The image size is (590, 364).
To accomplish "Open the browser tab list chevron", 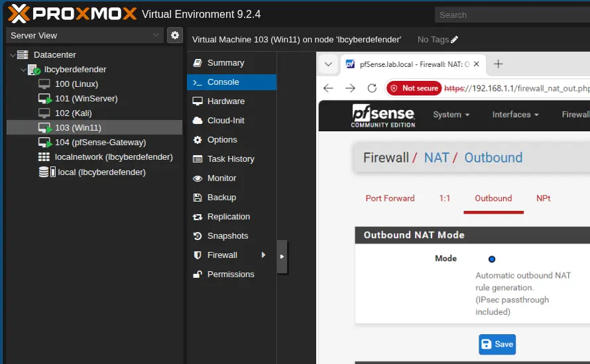I will coord(328,64).
